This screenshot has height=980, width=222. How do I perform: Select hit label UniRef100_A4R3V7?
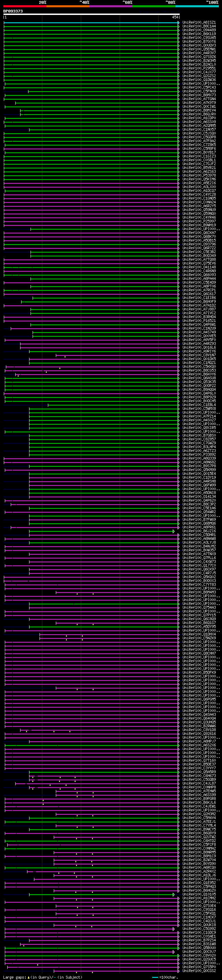click(199, 53)
